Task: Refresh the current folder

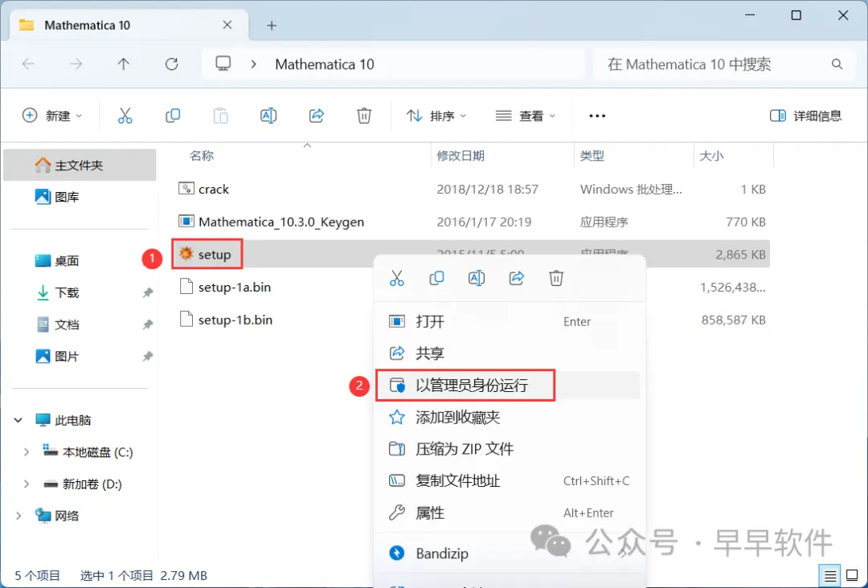Action: coord(172,64)
